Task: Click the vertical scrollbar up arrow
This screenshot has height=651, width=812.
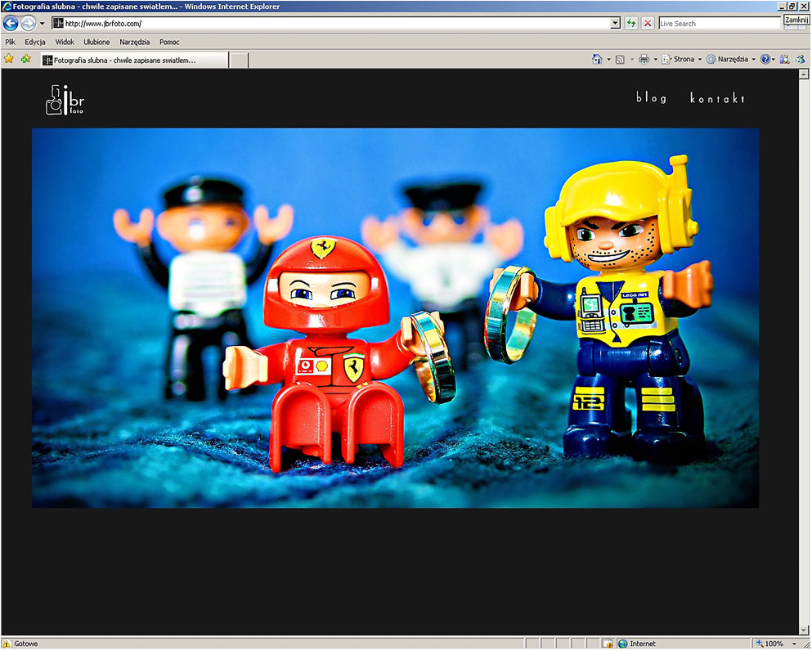Action: 804,74
